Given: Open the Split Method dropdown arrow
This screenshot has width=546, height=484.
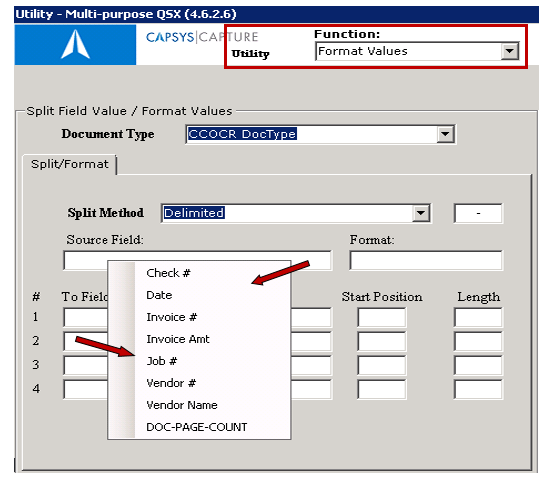Looking at the screenshot, I should click(421, 213).
